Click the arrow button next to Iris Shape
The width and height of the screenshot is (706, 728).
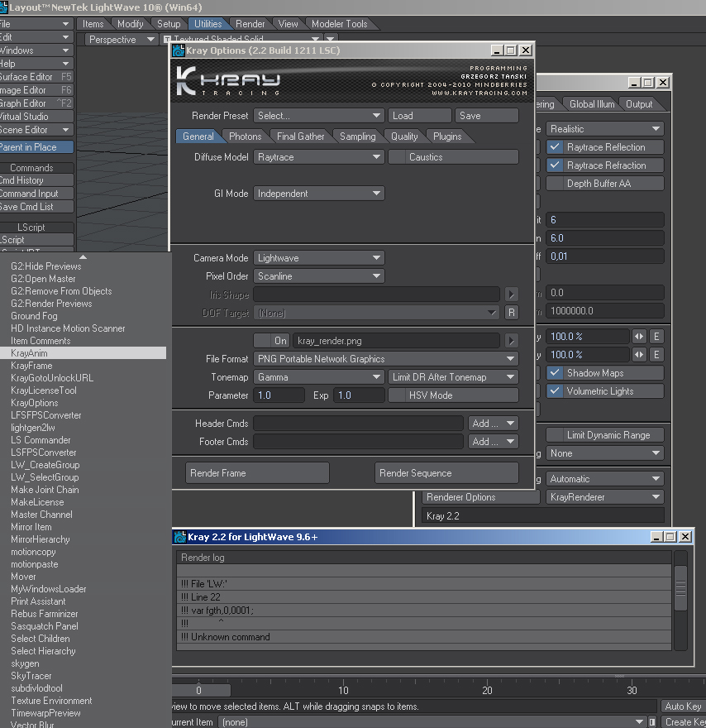pos(511,295)
